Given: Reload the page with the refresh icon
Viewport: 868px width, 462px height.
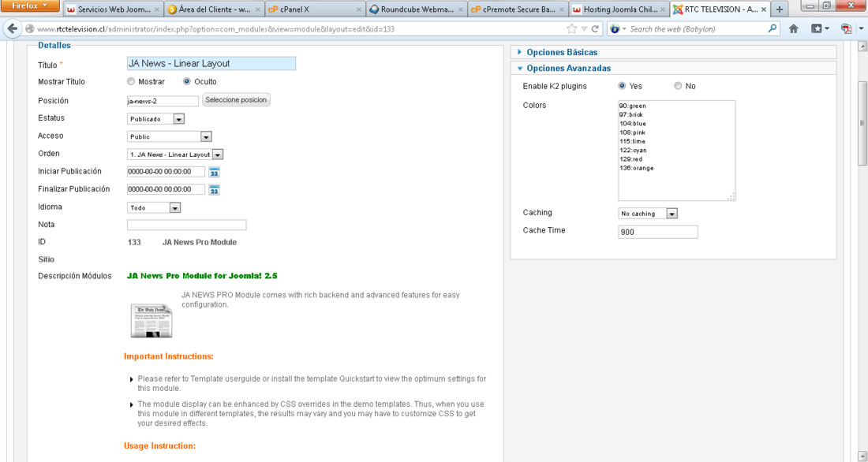Looking at the screenshot, I should pyautogui.click(x=596, y=28).
